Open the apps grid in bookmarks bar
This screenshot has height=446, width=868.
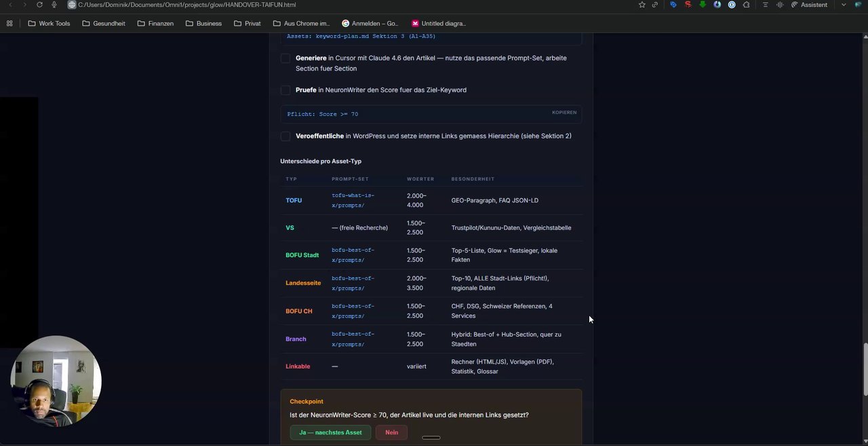click(9, 23)
